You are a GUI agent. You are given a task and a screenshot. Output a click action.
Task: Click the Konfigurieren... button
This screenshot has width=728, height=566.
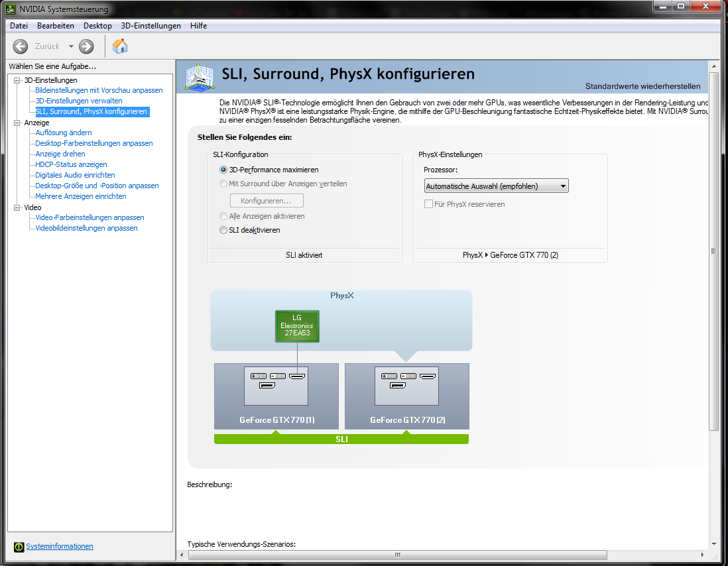tap(267, 201)
